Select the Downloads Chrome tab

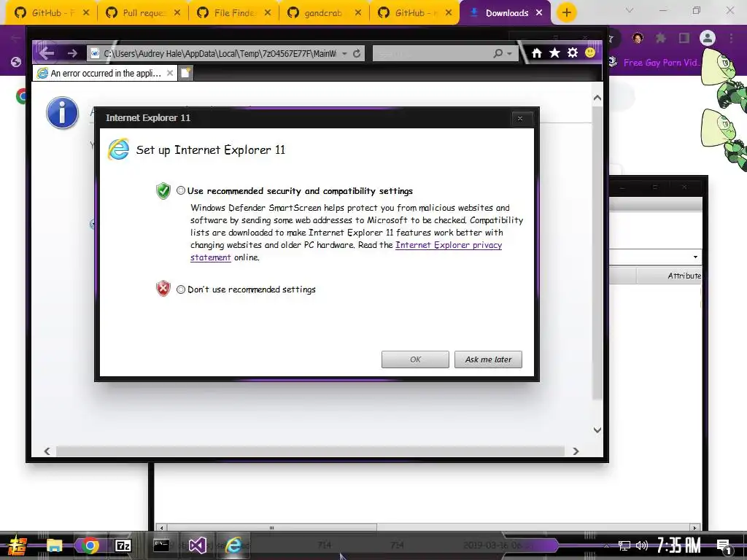[x=506, y=13]
